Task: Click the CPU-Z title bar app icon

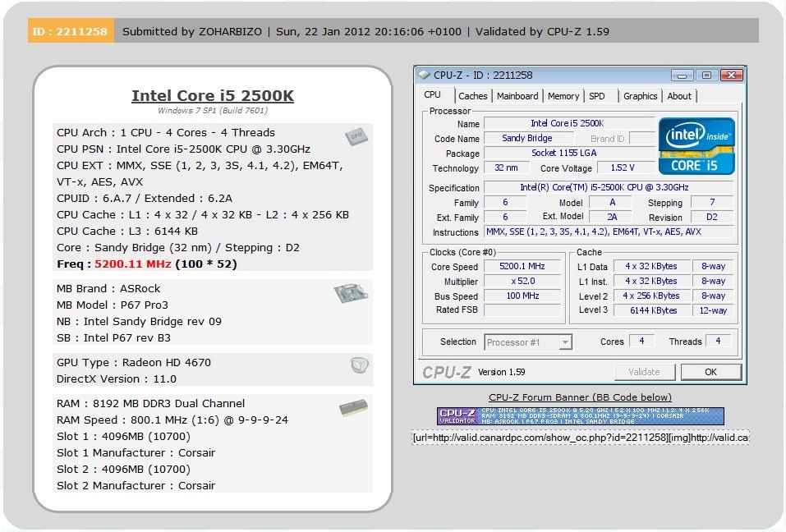Action: pos(424,76)
